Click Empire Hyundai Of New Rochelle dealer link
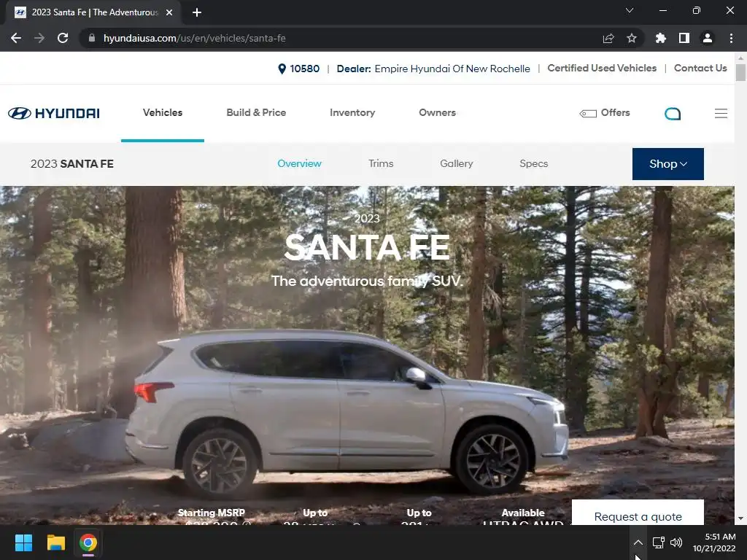747x560 pixels. coord(452,69)
